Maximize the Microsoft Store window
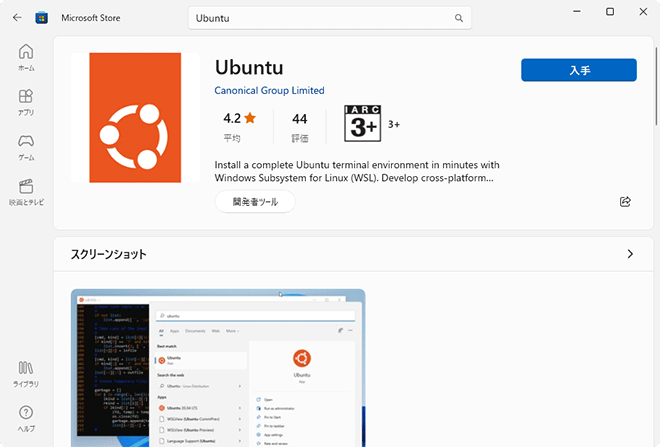The width and height of the screenshot is (660, 447). (x=610, y=11)
